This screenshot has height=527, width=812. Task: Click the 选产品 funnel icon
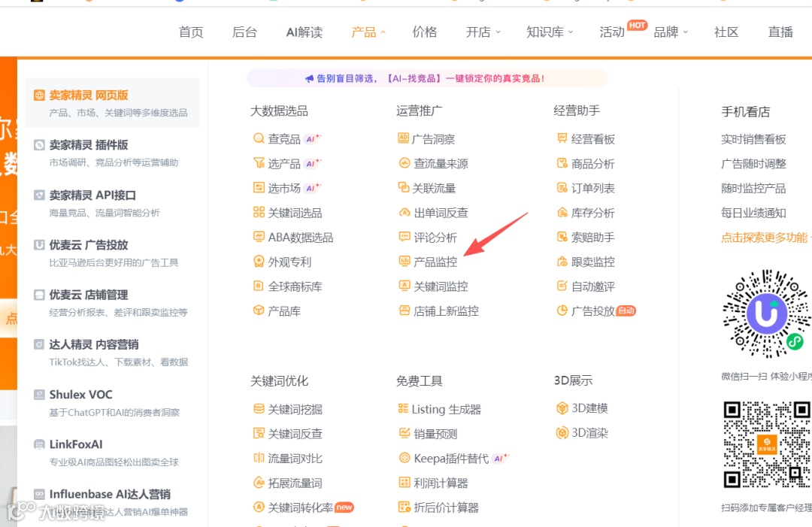259,163
